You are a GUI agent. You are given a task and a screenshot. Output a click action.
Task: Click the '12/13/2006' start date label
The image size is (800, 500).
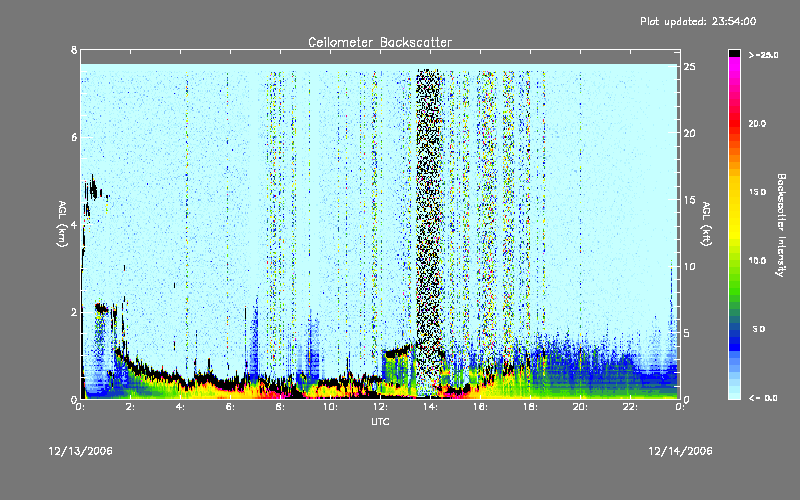coord(81,451)
